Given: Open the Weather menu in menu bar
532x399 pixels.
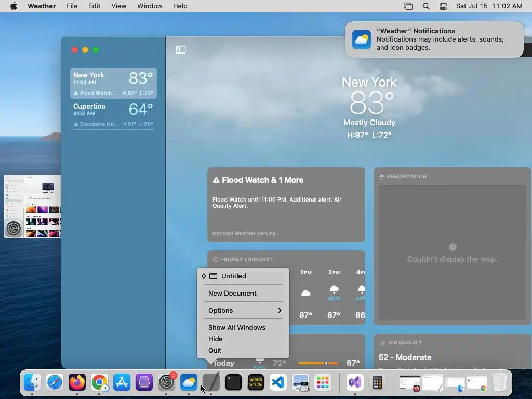Looking at the screenshot, I should pyautogui.click(x=42, y=6).
